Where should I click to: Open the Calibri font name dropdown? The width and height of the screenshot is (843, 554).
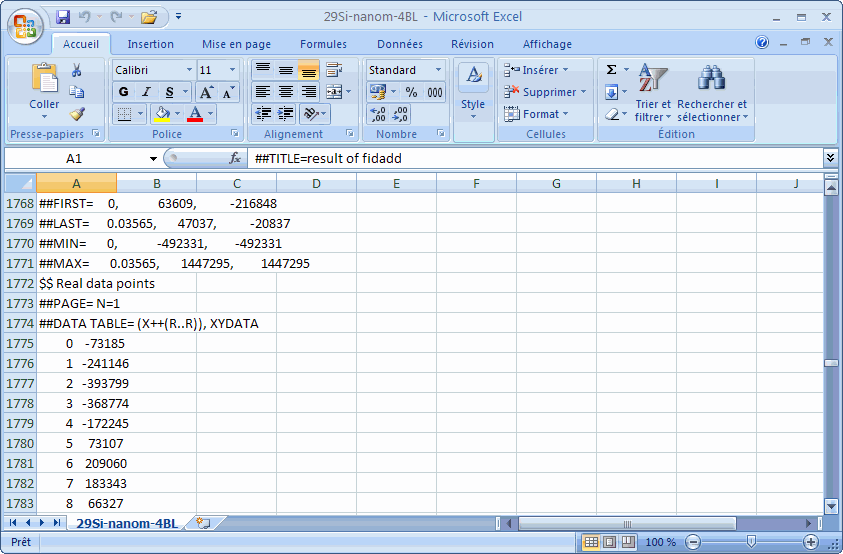pos(188,70)
